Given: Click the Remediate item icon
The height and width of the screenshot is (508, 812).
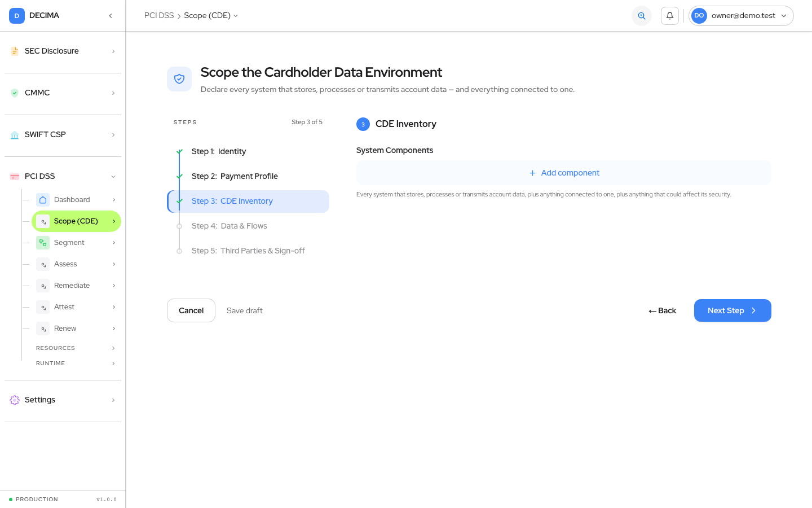Looking at the screenshot, I should coord(43,286).
